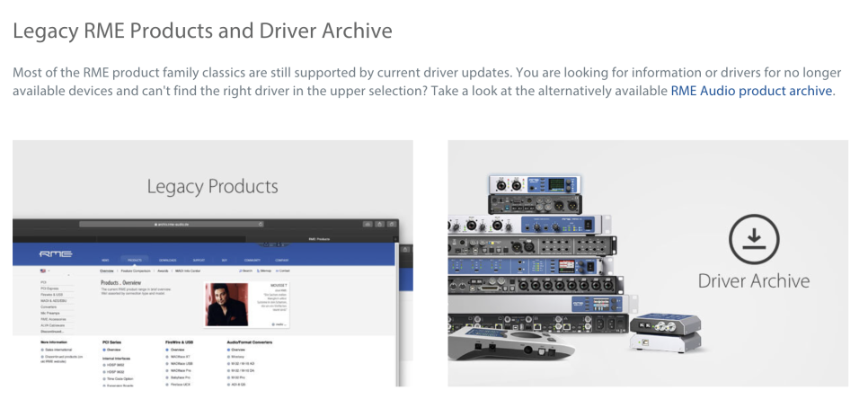Viewport: 868px width, 408px height.
Task: Click 'PCI Express' in the preview sidebar
Action: (x=49, y=288)
